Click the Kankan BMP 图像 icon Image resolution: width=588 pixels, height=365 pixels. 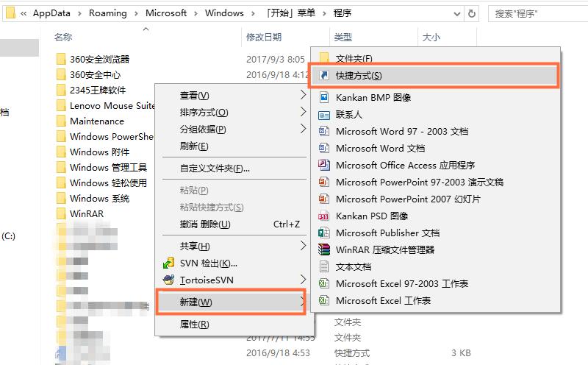point(324,97)
